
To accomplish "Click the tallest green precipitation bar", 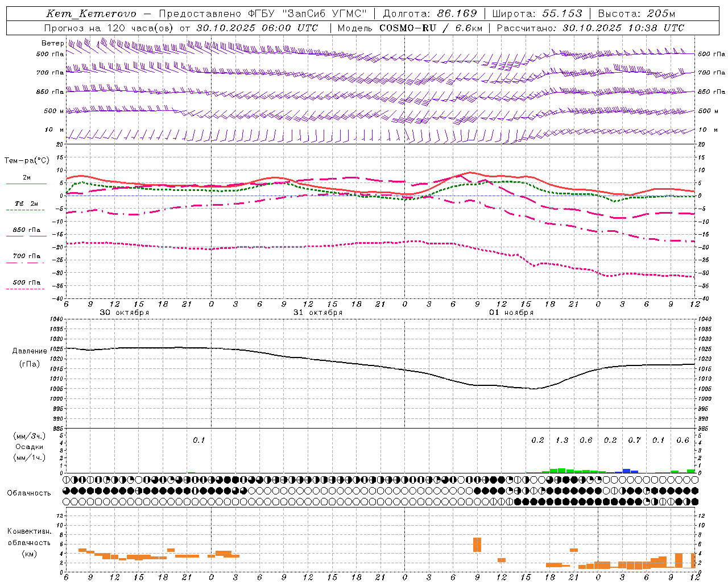I will click(562, 471).
